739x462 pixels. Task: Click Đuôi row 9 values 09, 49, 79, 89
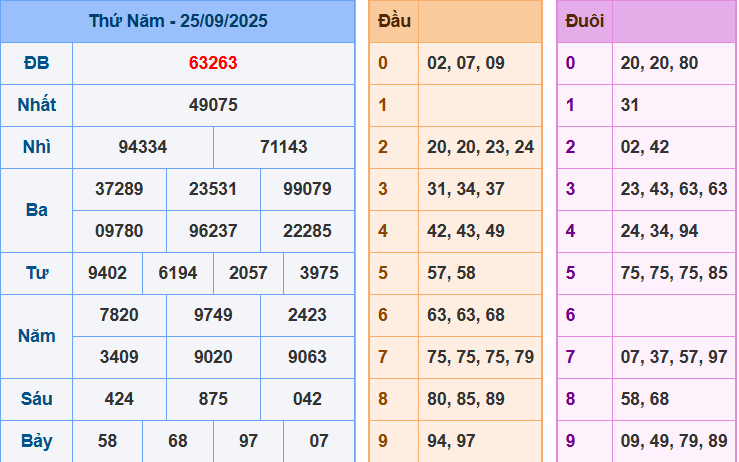click(x=673, y=441)
